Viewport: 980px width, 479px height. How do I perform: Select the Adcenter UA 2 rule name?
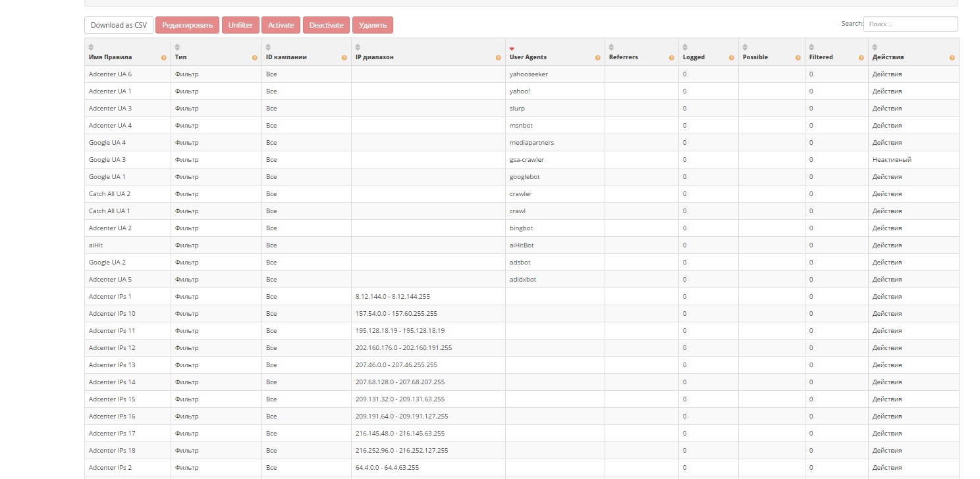[x=110, y=228]
